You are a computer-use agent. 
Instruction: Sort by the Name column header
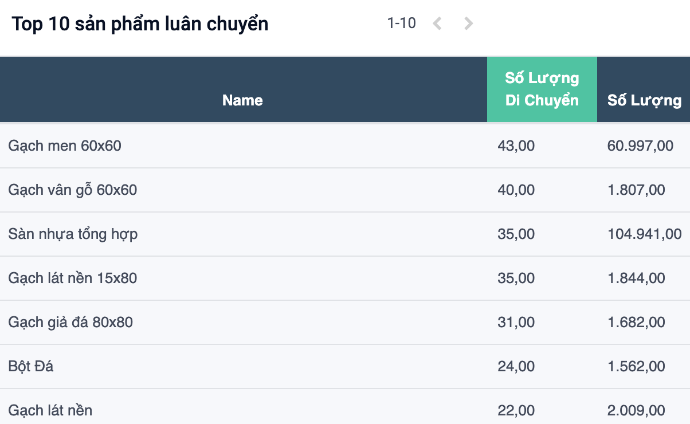[x=242, y=100]
